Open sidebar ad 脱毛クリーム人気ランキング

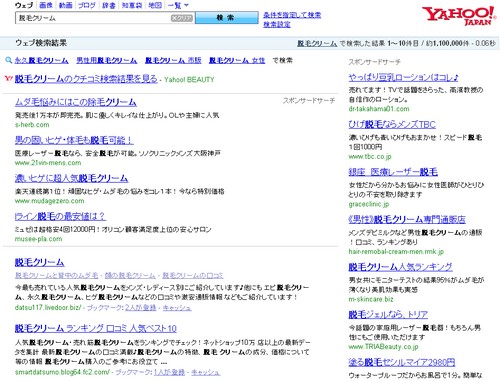tap(400, 267)
